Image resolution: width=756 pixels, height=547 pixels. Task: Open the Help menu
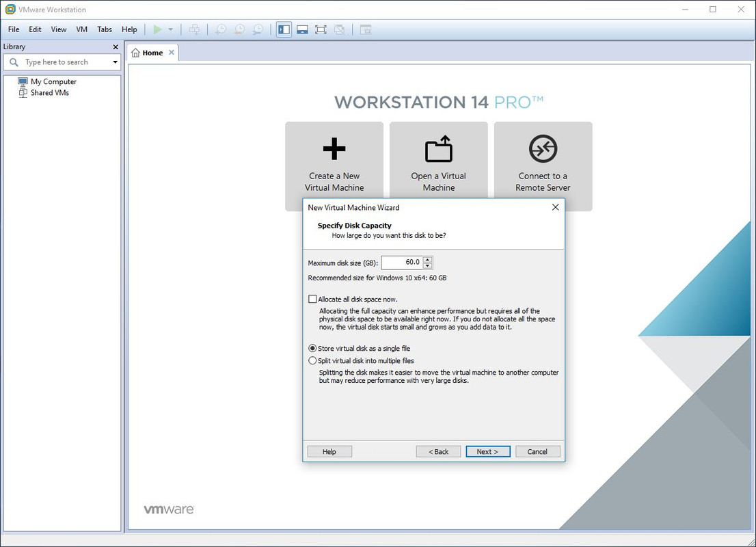pos(129,29)
